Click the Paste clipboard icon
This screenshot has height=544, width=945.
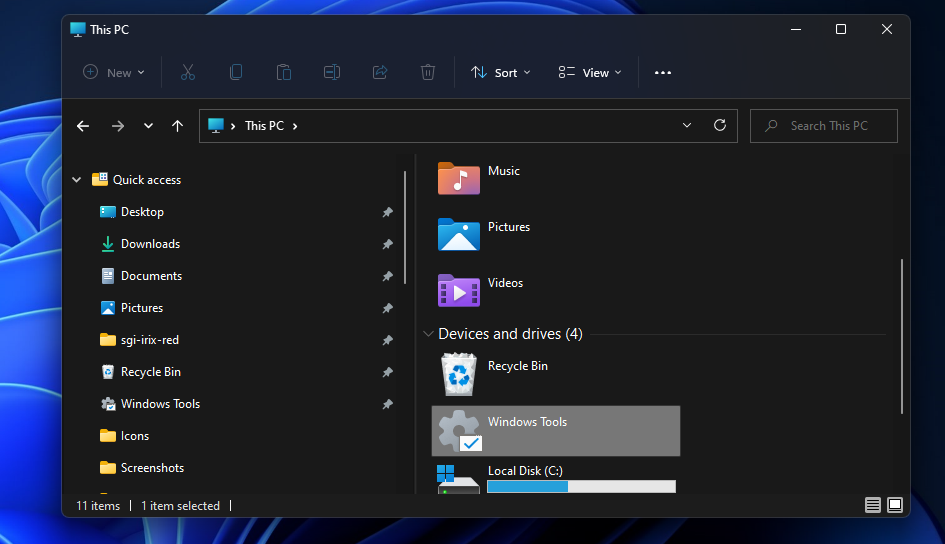pos(284,72)
